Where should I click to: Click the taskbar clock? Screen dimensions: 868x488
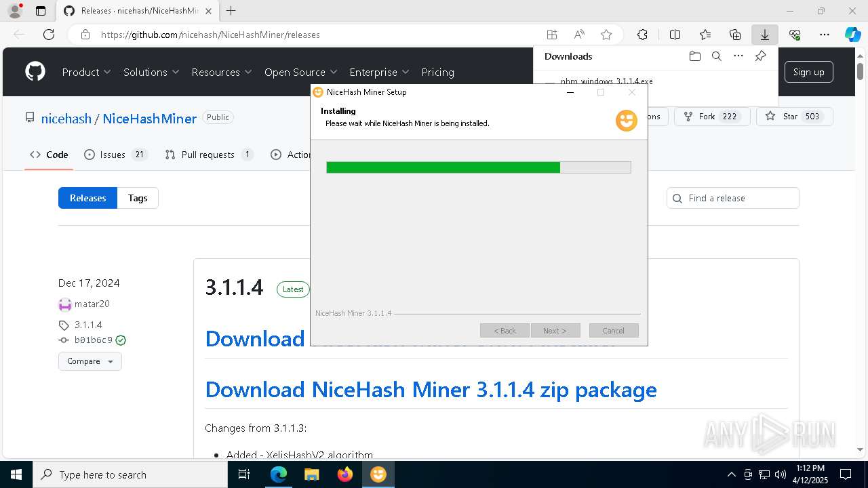pos(810,474)
